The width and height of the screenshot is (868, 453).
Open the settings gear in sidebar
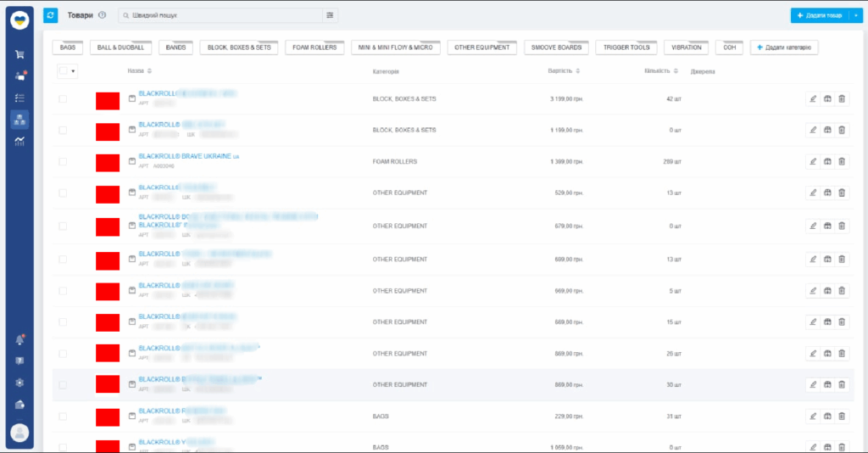point(19,383)
